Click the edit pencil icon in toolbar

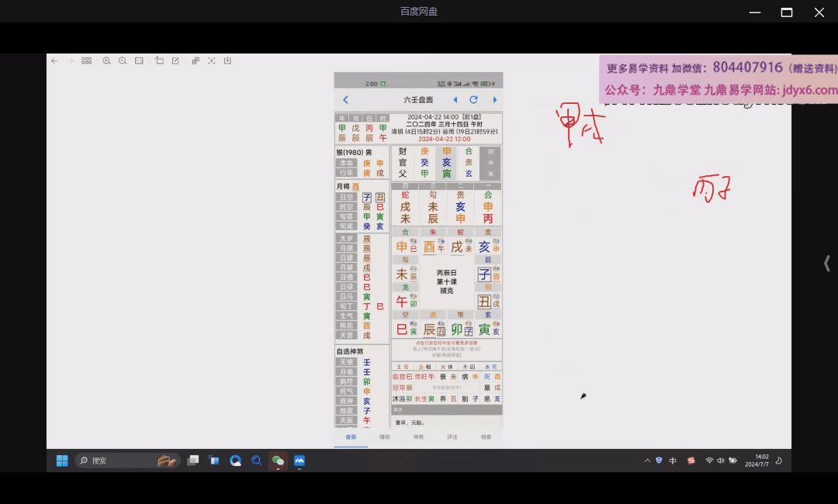(x=175, y=60)
